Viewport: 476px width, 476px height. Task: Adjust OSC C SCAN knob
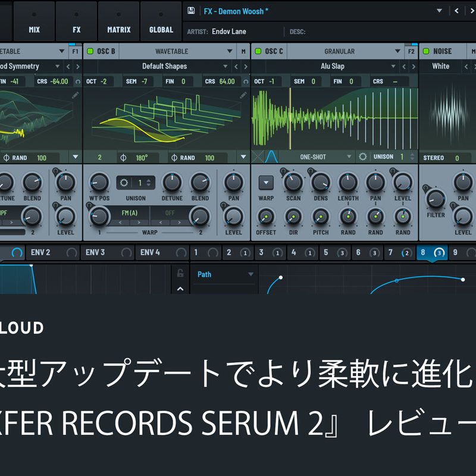coord(293,183)
